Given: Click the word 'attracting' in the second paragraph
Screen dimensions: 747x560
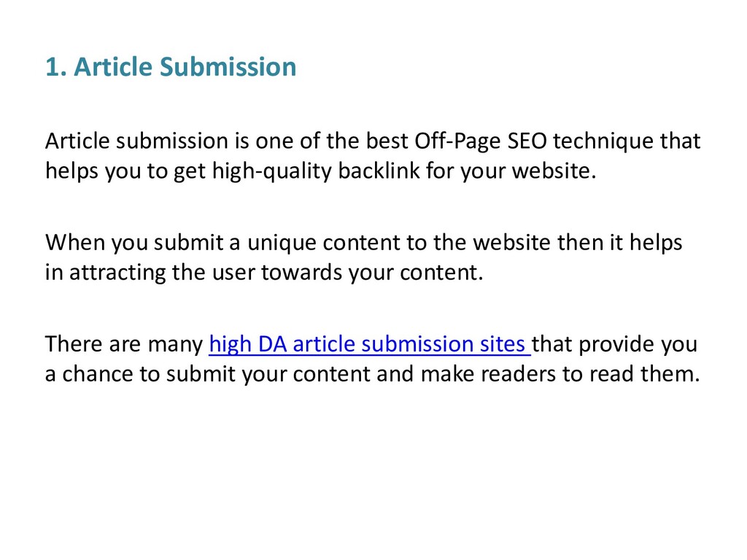Looking at the screenshot, I should tap(117, 273).
